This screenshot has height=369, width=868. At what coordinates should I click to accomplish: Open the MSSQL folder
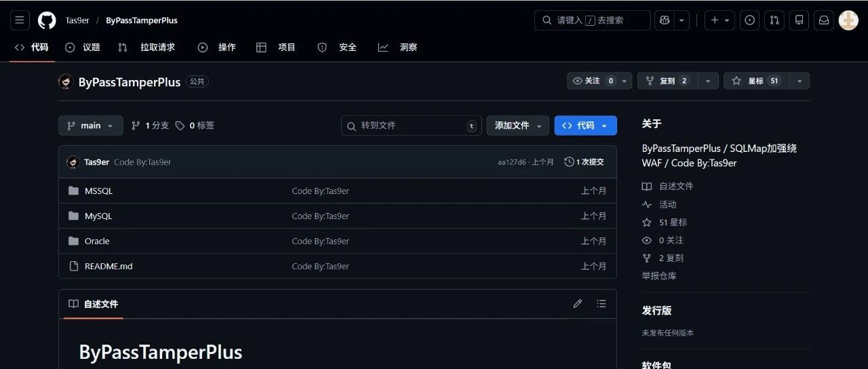99,191
